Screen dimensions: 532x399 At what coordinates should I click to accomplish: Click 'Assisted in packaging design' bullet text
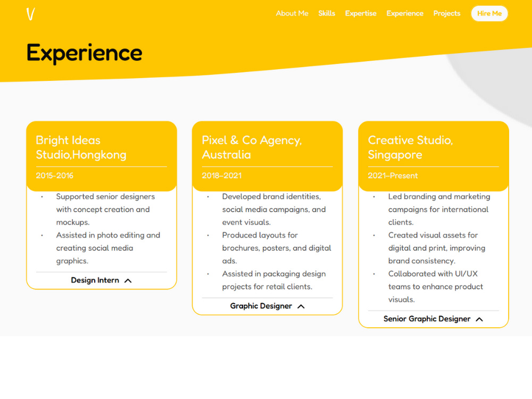click(x=274, y=280)
